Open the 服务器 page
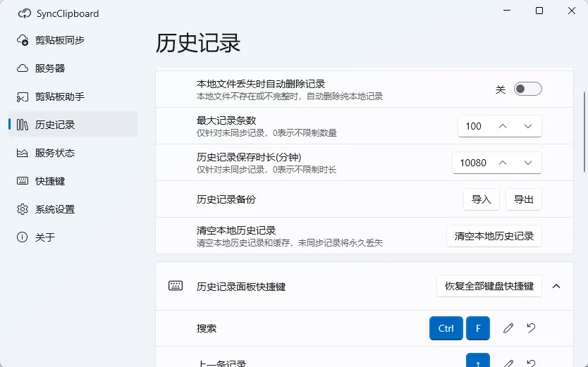This screenshot has width=588, height=367. [x=73, y=68]
